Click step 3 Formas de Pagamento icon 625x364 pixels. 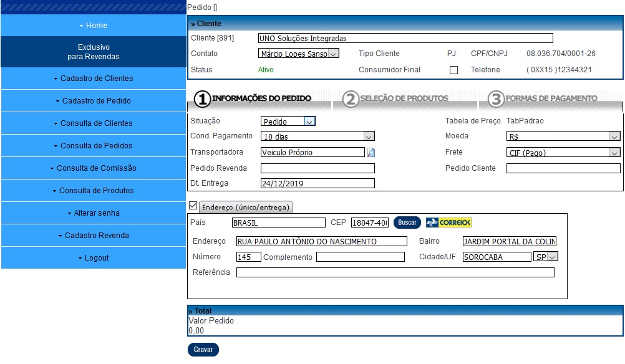[x=495, y=98]
